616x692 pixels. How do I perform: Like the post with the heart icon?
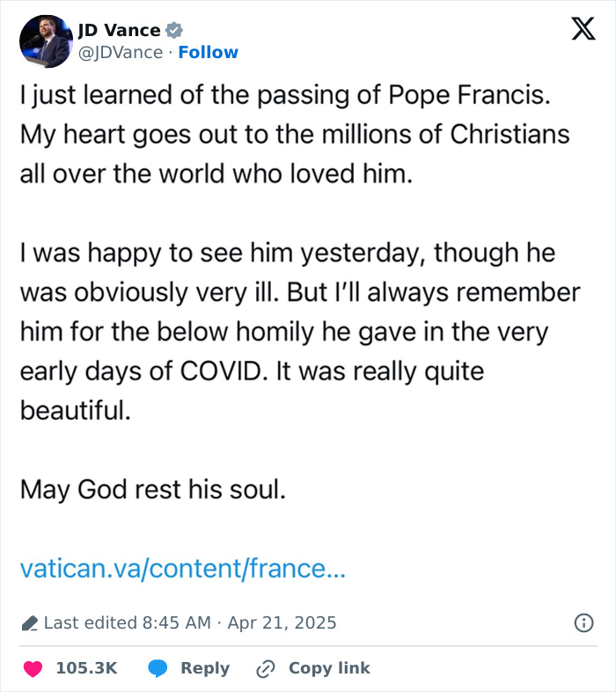coord(33,669)
